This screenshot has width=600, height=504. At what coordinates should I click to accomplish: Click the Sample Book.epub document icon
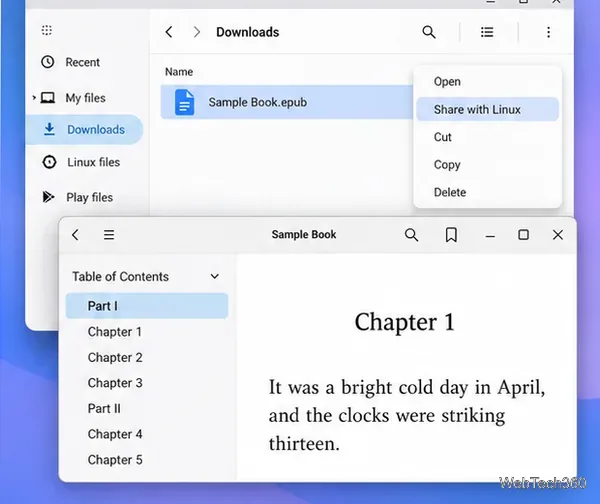(x=184, y=102)
